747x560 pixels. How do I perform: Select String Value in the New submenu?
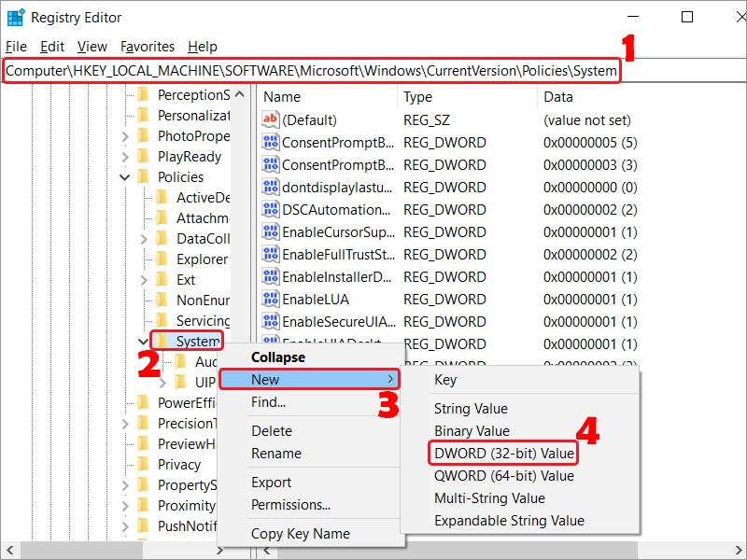(x=520, y=408)
